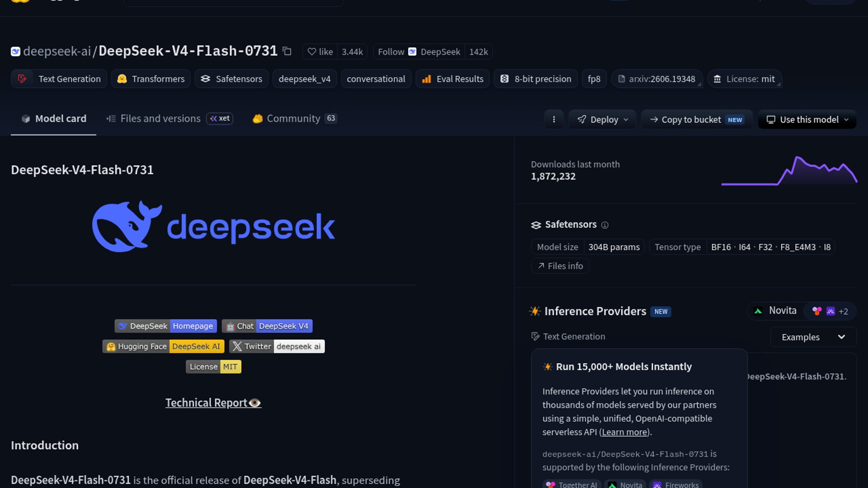This screenshot has height=488, width=868.
Task: Like the DeepSeek-V4-Flash-0731 model
Action: pyautogui.click(x=320, y=52)
